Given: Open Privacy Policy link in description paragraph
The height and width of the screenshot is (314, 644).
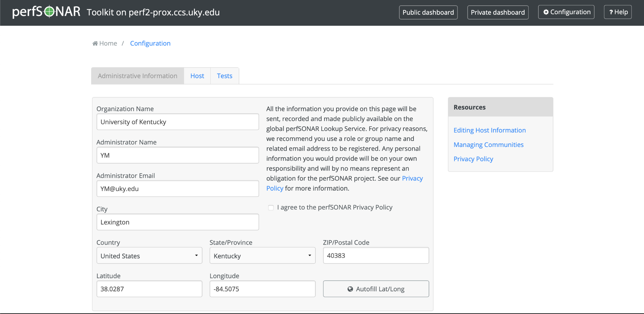Looking at the screenshot, I should (412, 178).
